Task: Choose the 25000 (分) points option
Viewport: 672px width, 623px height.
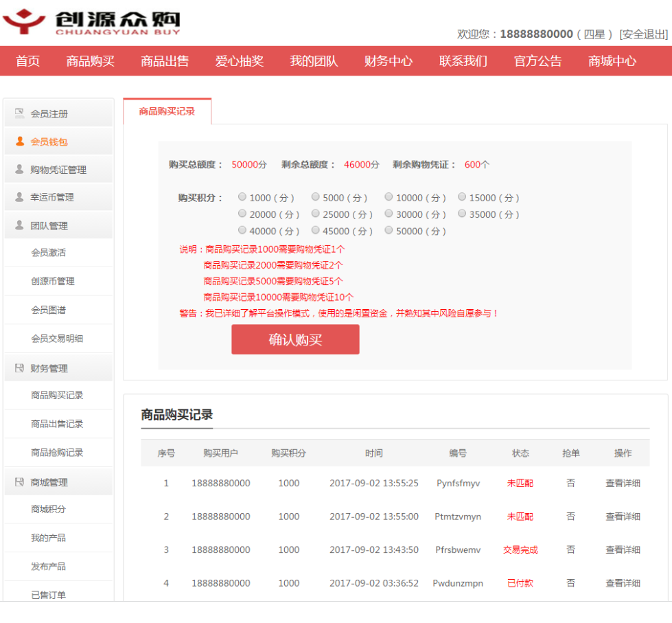Action: tap(316, 214)
